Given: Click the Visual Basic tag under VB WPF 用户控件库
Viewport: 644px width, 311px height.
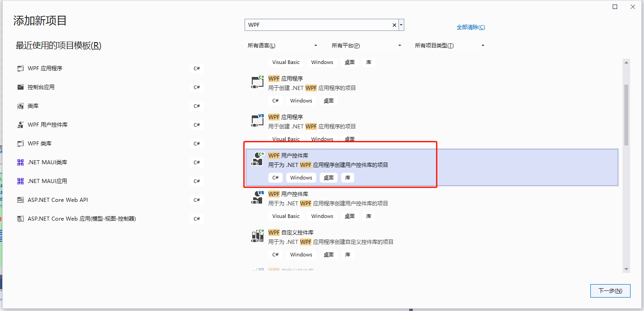Looking at the screenshot, I should point(286,216).
